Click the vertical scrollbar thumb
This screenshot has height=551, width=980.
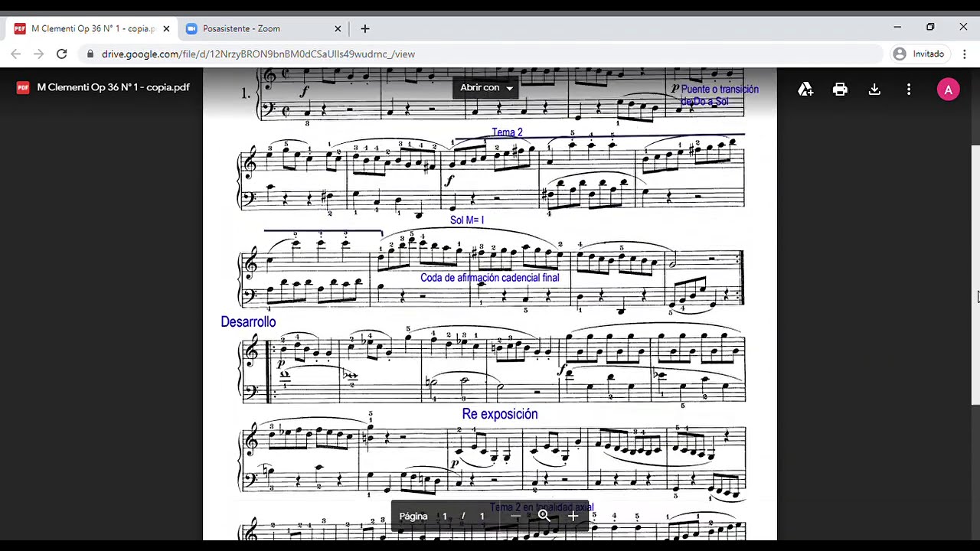tap(975, 274)
